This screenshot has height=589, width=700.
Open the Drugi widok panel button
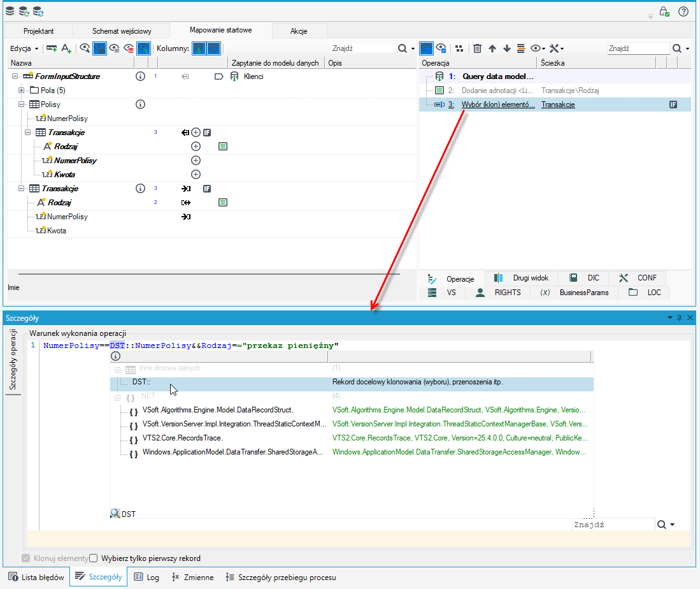click(x=522, y=278)
